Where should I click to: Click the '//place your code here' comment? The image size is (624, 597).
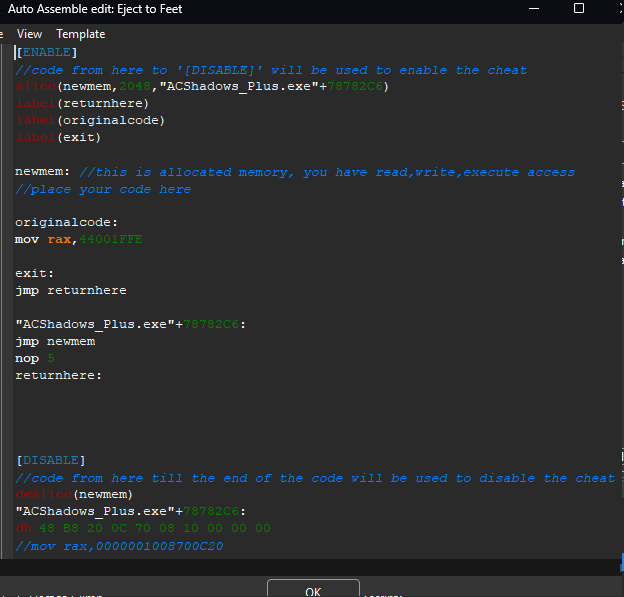click(102, 189)
